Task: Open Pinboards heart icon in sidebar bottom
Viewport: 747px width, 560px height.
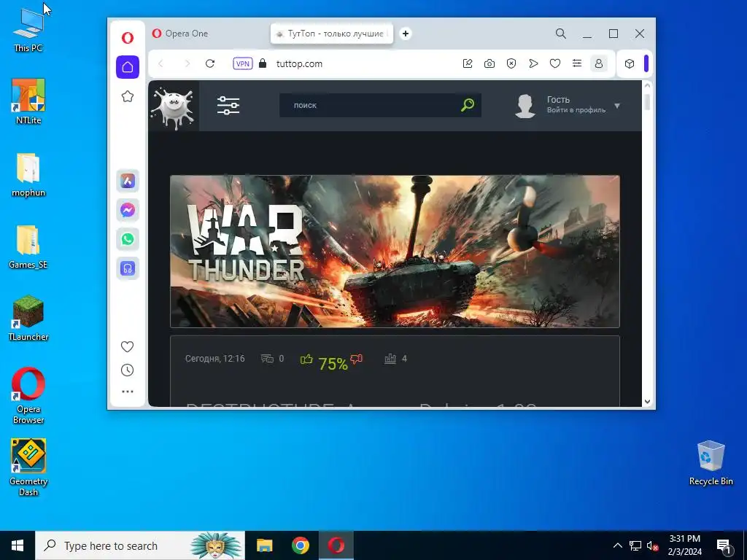Action: coord(127,346)
